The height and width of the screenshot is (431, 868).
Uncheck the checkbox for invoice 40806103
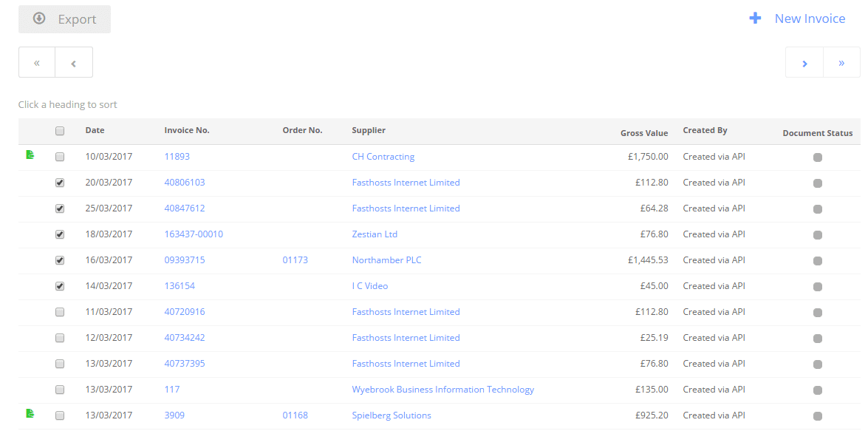point(60,183)
